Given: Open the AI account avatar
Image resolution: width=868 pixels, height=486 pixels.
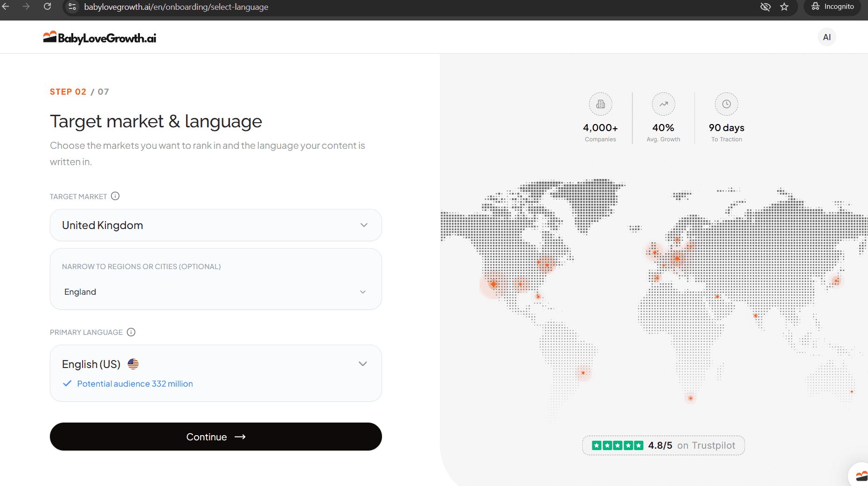Looking at the screenshot, I should click(x=826, y=37).
